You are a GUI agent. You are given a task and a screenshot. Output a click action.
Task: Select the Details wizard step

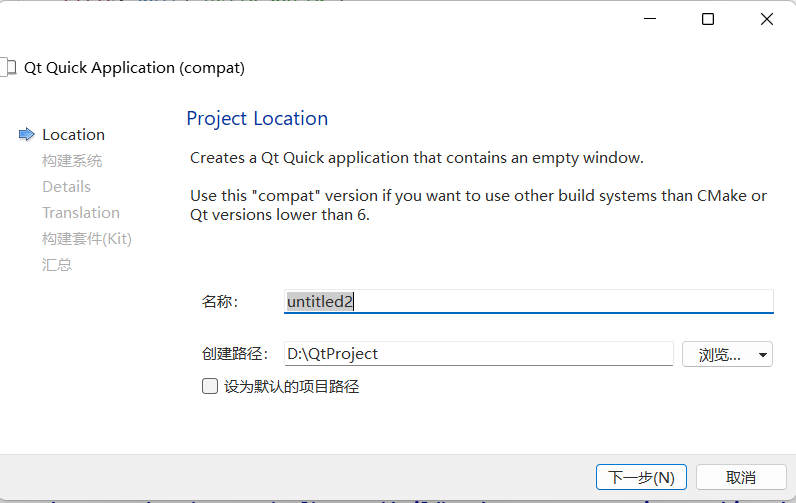67,187
